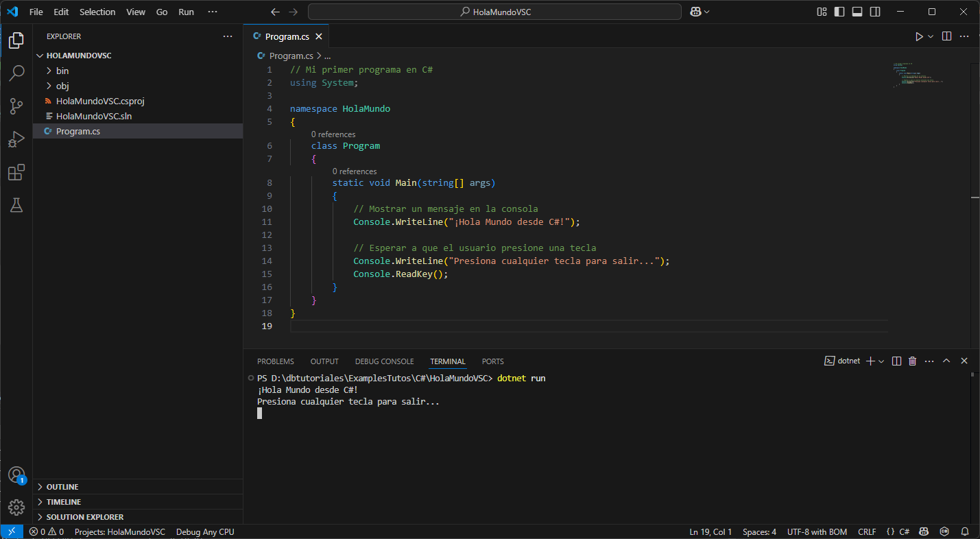This screenshot has height=539, width=980.
Task: Split the editor to the right
Action: [x=946, y=36]
